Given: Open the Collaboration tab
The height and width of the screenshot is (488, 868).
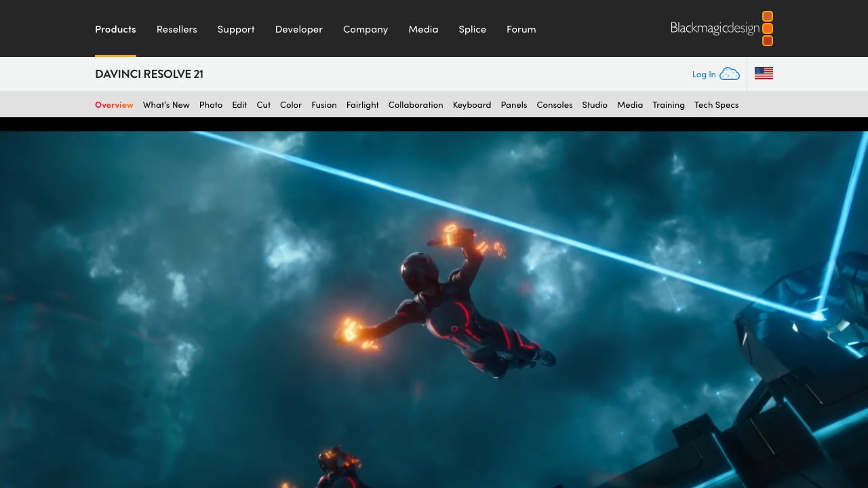Looking at the screenshot, I should tap(416, 105).
